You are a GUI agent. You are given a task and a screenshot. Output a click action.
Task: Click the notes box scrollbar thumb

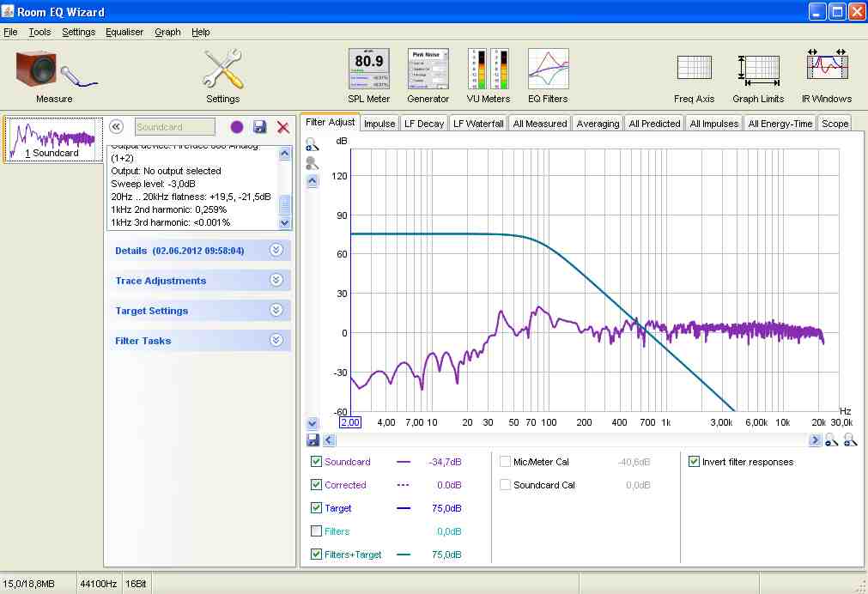coord(284,205)
